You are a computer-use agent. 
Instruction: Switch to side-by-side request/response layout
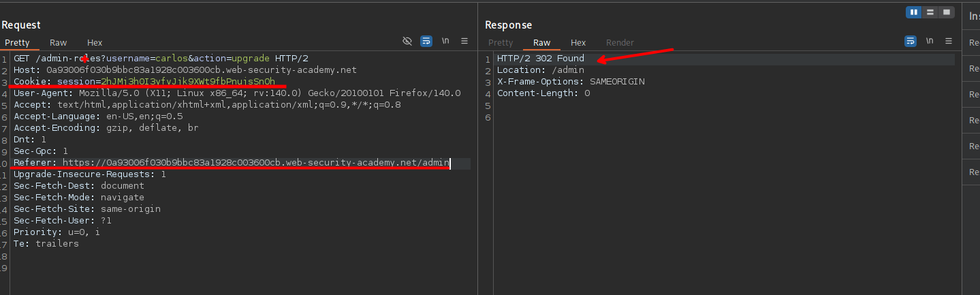tap(914, 12)
